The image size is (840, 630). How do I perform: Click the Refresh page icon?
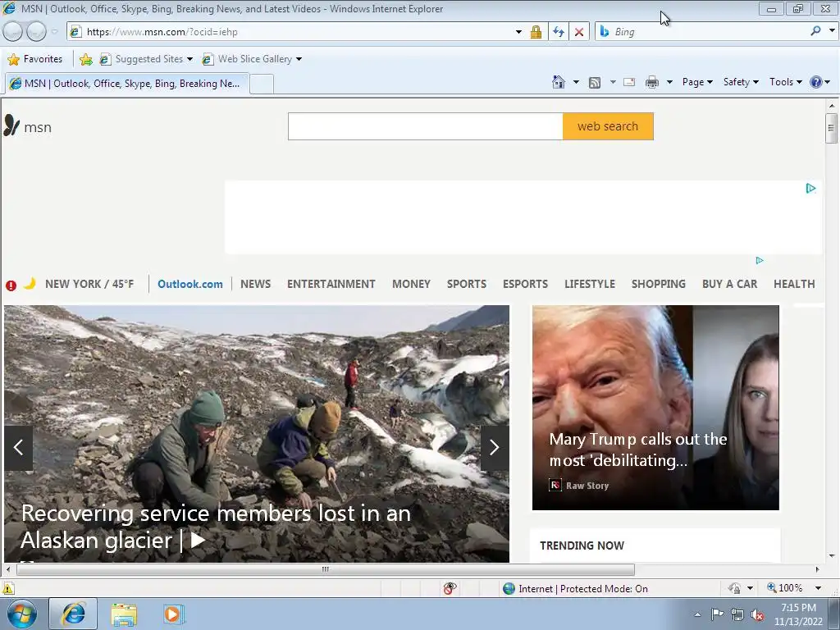558,32
